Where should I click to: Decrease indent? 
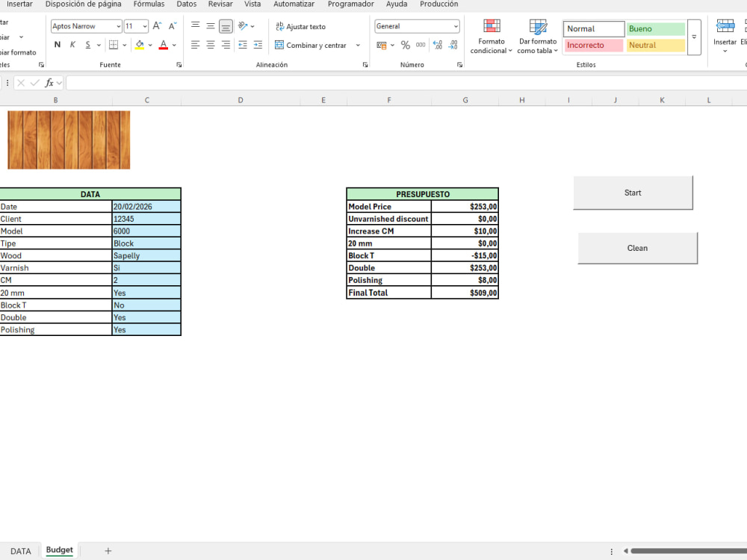click(x=243, y=45)
